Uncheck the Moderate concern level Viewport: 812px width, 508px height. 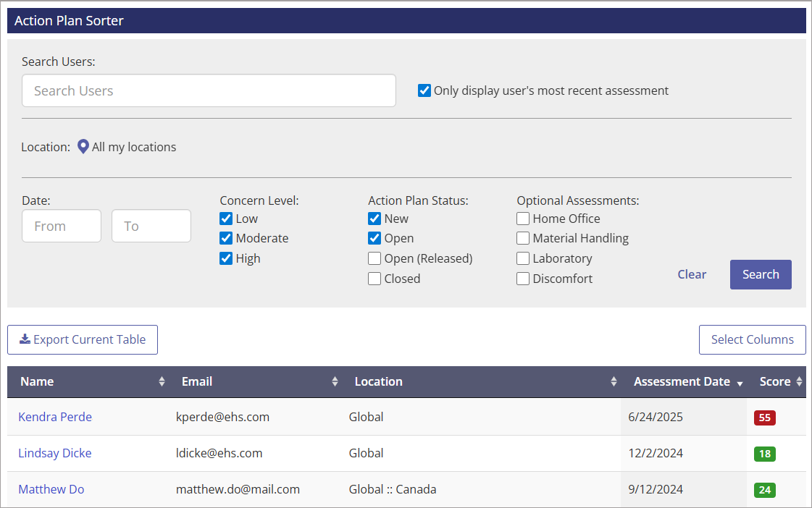226,238
